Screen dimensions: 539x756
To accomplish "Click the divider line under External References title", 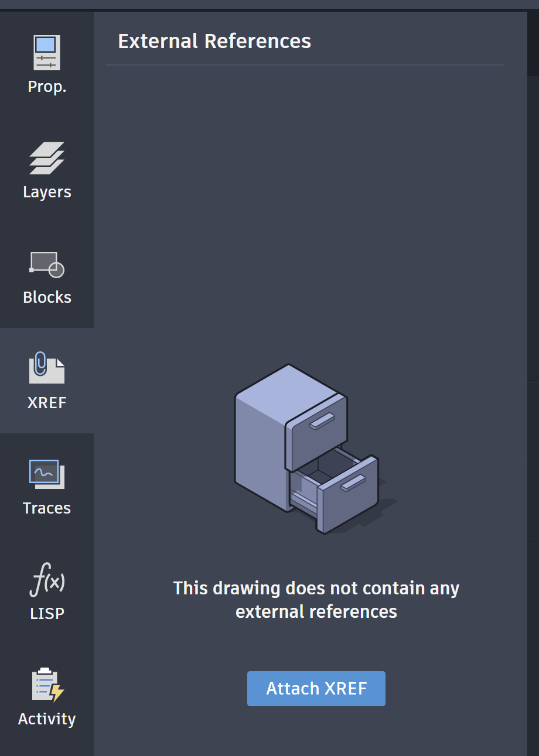I will 305,65.
